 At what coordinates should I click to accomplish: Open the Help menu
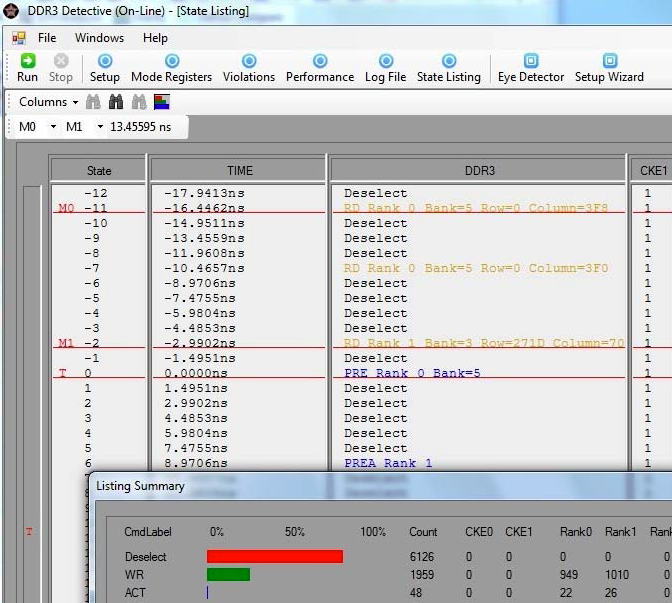(x=155, y=38)
